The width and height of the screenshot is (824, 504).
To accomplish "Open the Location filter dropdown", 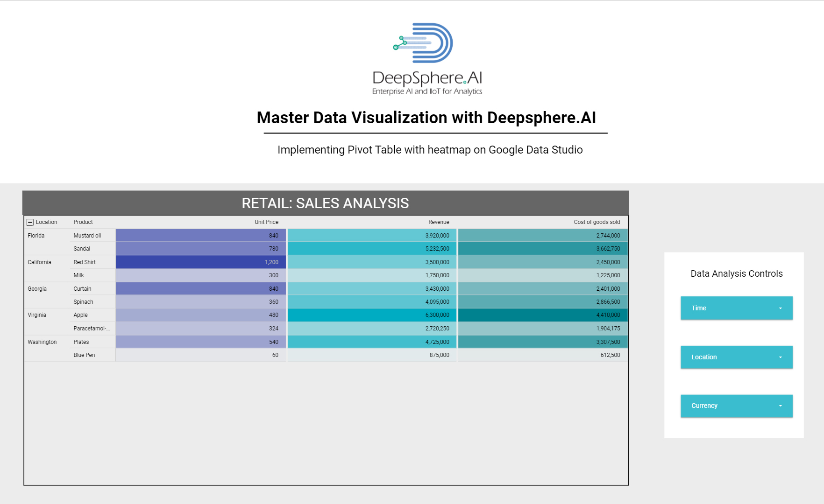I will pos(736,357).
